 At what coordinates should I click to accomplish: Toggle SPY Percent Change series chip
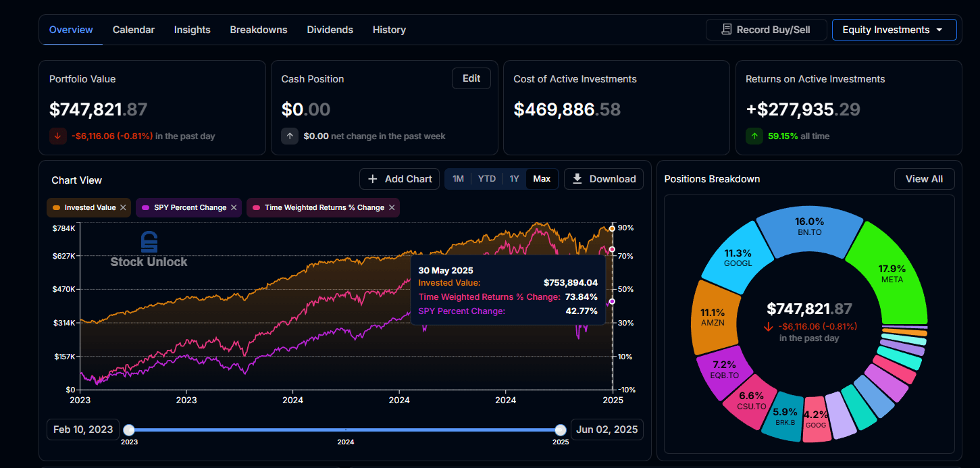(x=188, y=208)
